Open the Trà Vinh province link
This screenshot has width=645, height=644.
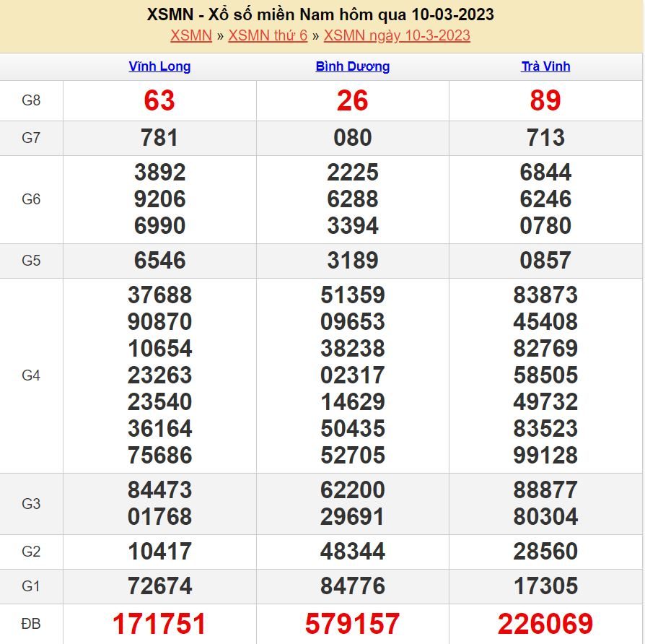point(545,66)
